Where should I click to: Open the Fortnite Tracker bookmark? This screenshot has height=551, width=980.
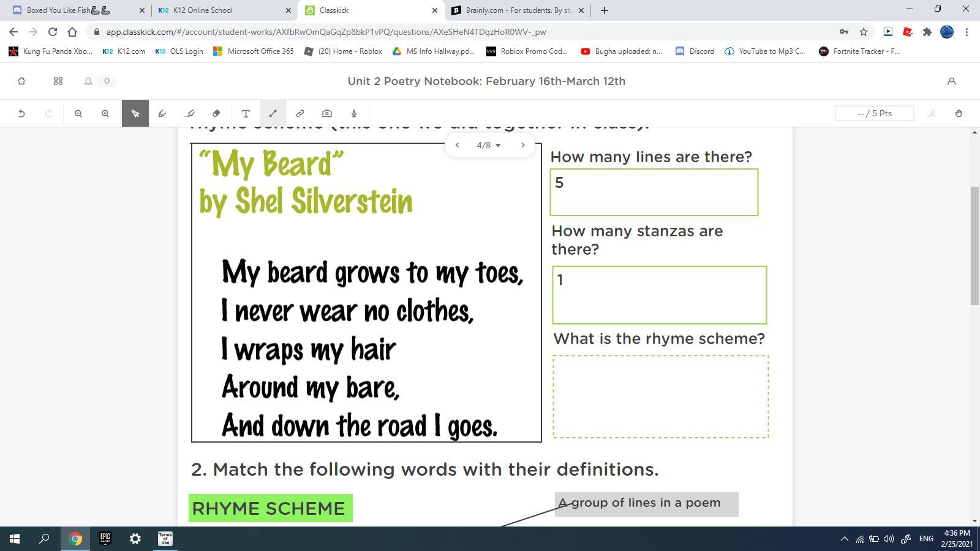860,51
